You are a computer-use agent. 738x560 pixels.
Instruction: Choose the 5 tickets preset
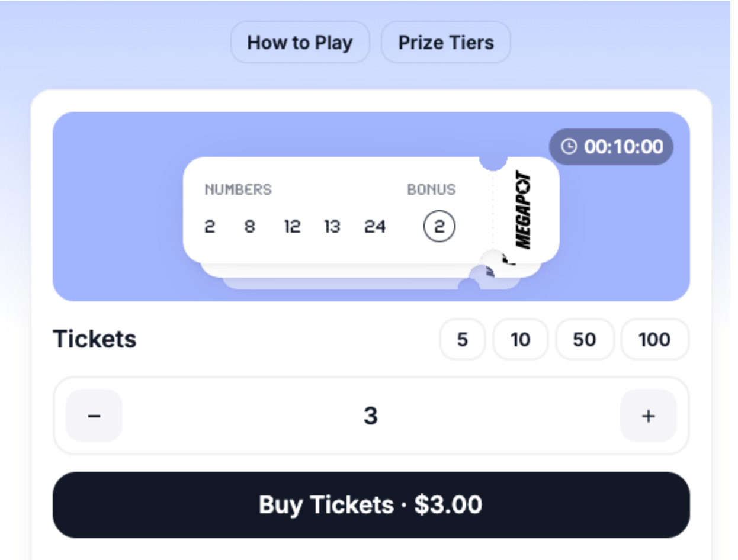(463, 340)
